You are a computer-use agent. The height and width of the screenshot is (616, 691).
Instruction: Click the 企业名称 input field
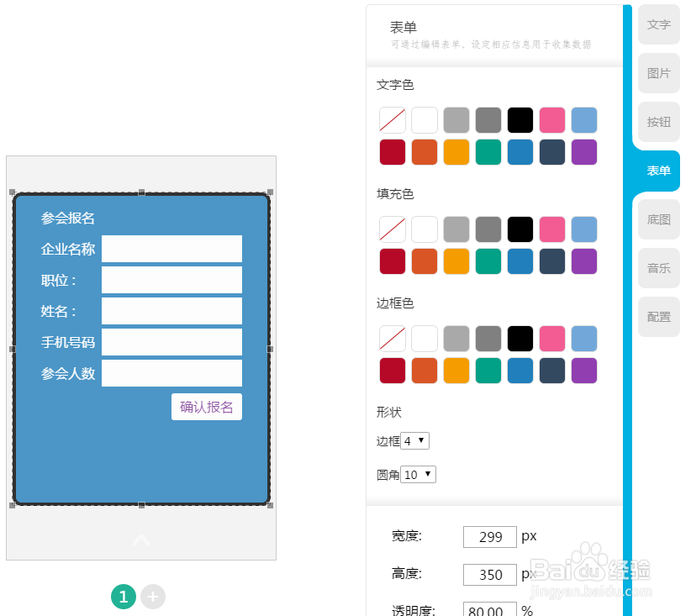[x=171, y=249]
